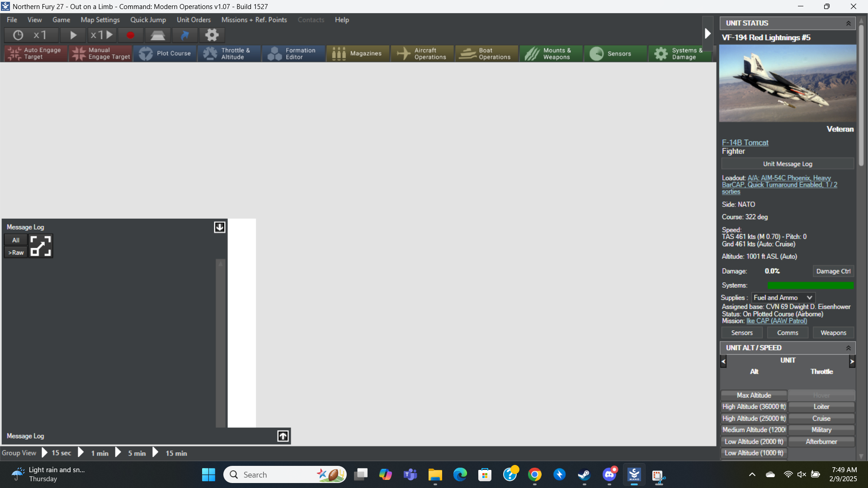Image resolution: width=868 pixels, height=488 pixels.
Task: Open the Unit Message Log button
Action: coord(788,164)
